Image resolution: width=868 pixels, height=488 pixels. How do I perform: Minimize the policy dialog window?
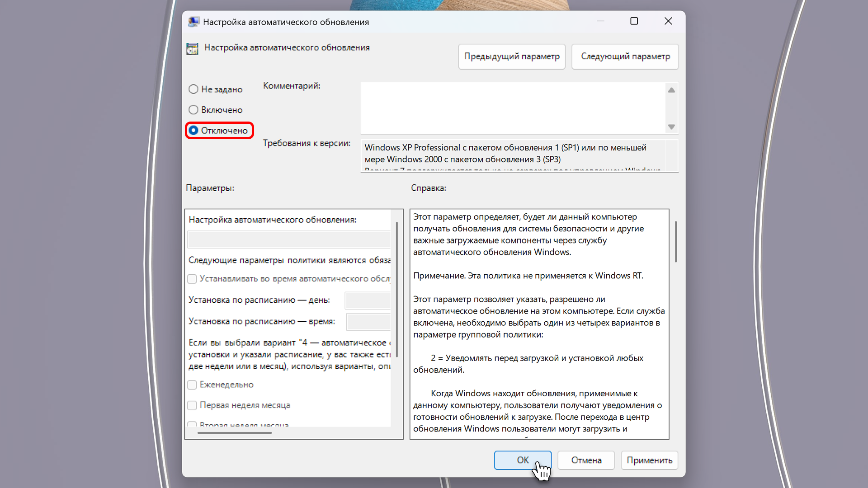pos(600,21)
